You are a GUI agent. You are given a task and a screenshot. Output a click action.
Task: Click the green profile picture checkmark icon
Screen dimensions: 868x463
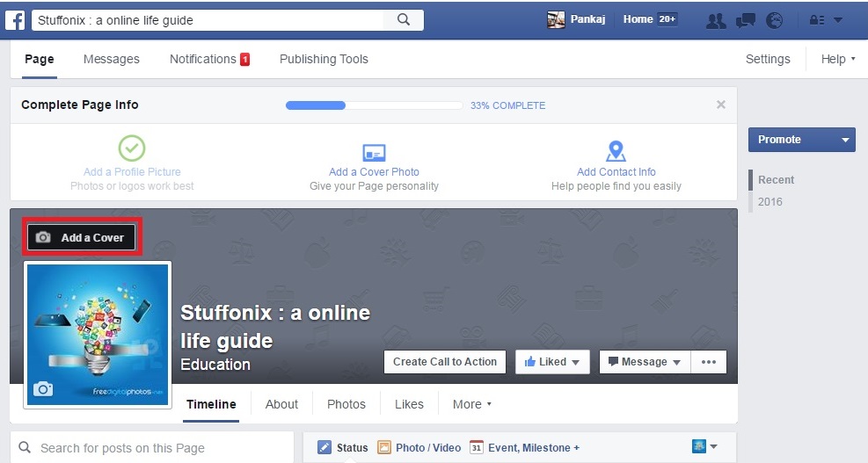[132, 148]
